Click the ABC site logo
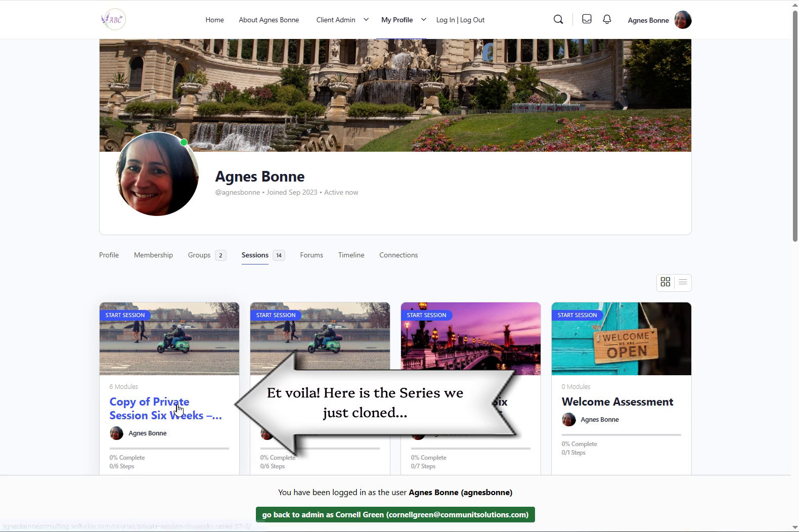The image size is (799, 532). click(113, 20)
